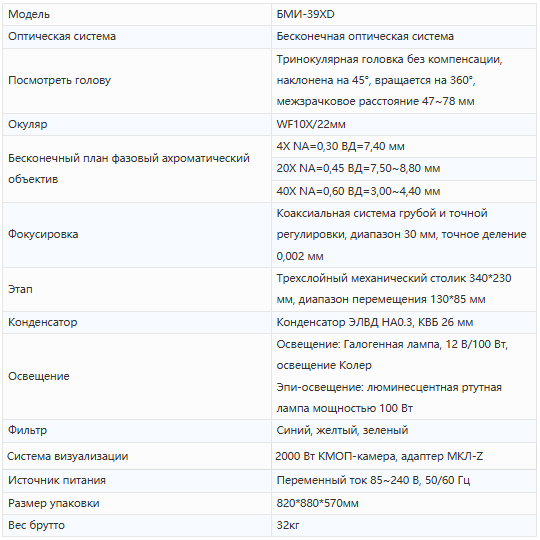Select the Вес брутто 32кг value
Screen dimensions: 540x540
tap(288, 525)
